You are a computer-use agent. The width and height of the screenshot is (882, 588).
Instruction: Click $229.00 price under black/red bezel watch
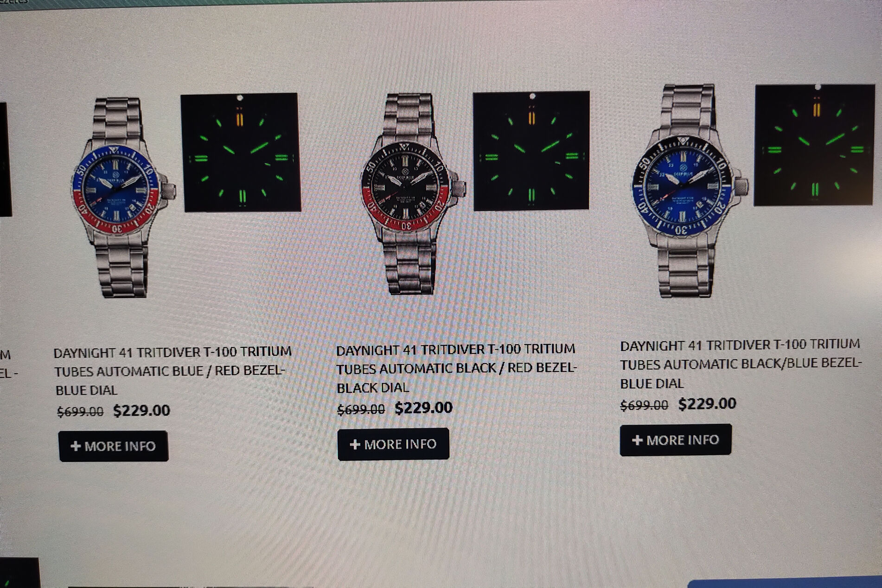coord(423,408)
